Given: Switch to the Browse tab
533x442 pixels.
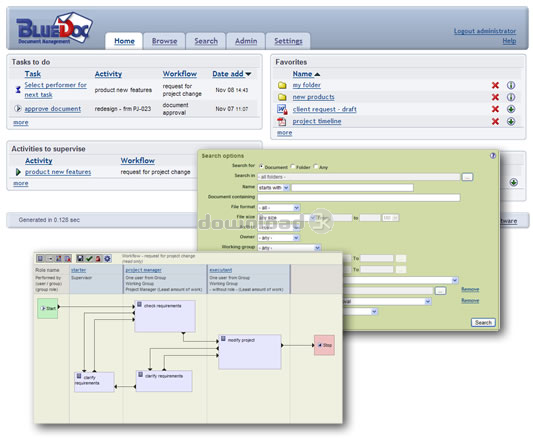Looking at the screenshot, I should (165, 41).
